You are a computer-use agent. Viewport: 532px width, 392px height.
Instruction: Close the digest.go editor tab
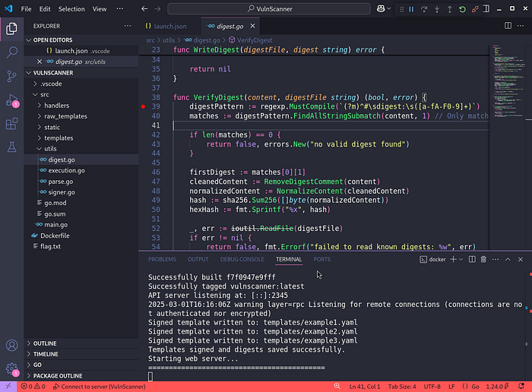[252, 26]
